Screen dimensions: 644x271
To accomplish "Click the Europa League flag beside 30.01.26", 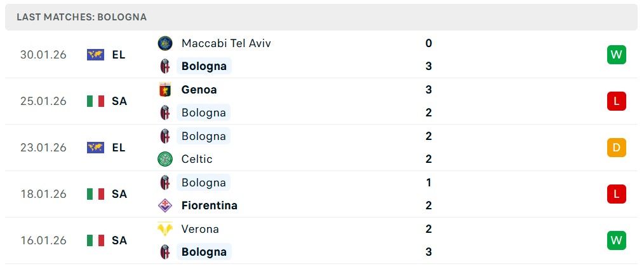I will (x=95, y=55).
